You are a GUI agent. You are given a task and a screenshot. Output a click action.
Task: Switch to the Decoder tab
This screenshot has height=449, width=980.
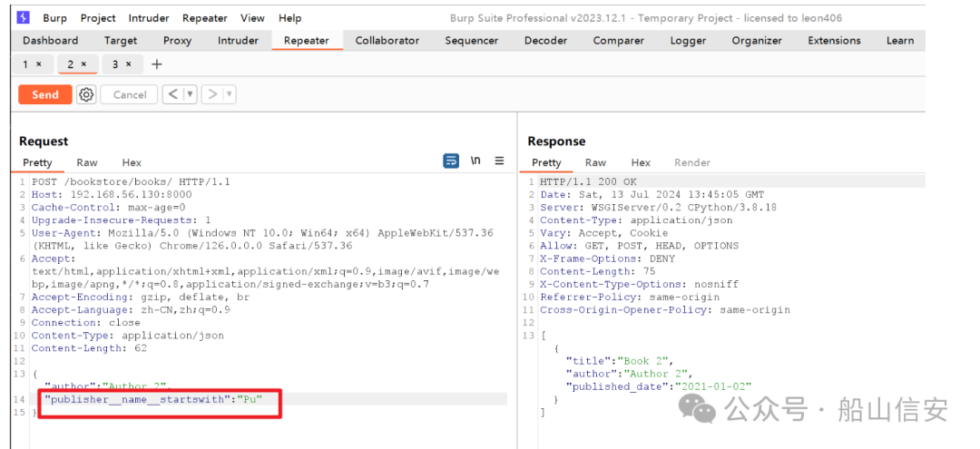(545, 41)
